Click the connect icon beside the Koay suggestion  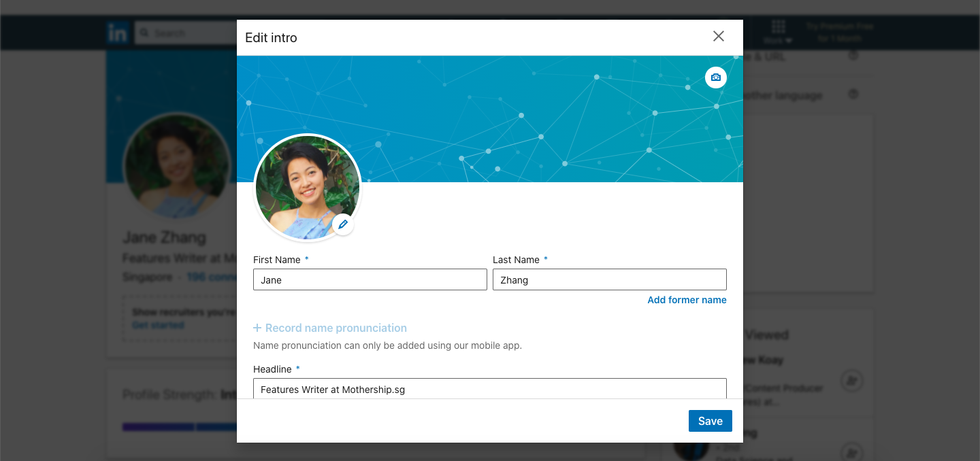point(852,381)
